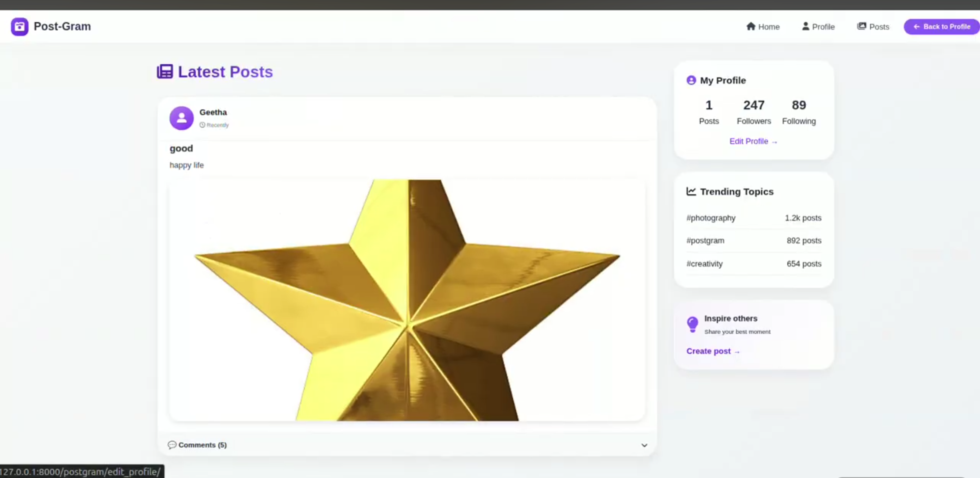Select the #photography trending topic
The height and width of the screenshot is (478, 980).
[x=710, y=218]
